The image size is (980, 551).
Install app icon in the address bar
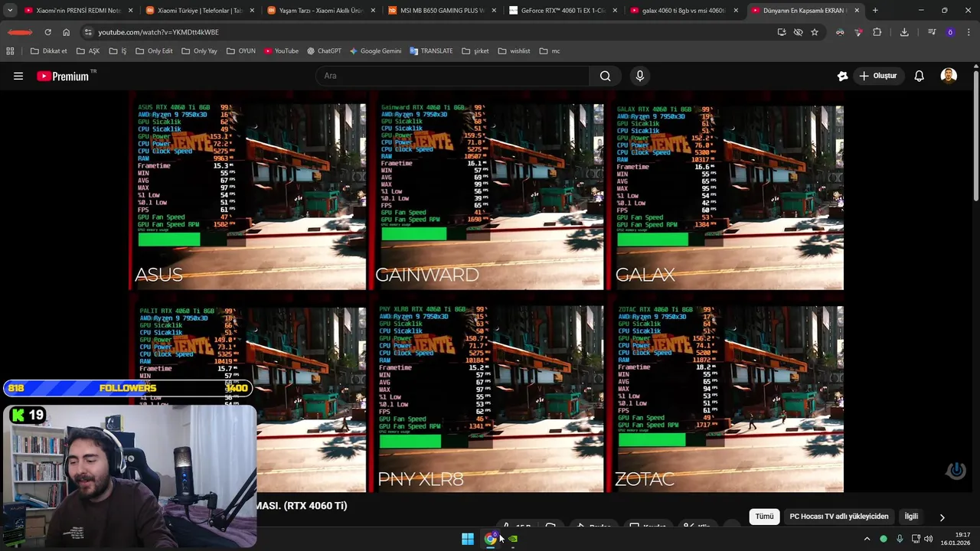782,32
